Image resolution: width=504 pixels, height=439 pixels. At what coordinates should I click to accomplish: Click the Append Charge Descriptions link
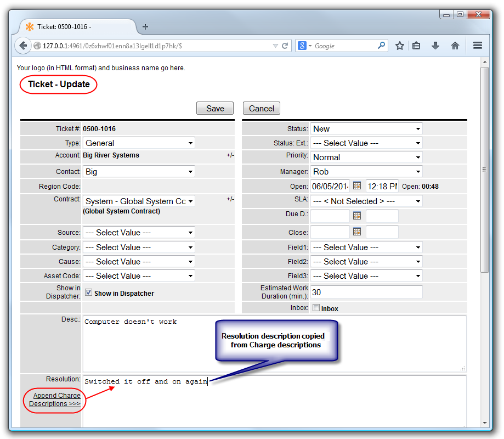[54, 399]
